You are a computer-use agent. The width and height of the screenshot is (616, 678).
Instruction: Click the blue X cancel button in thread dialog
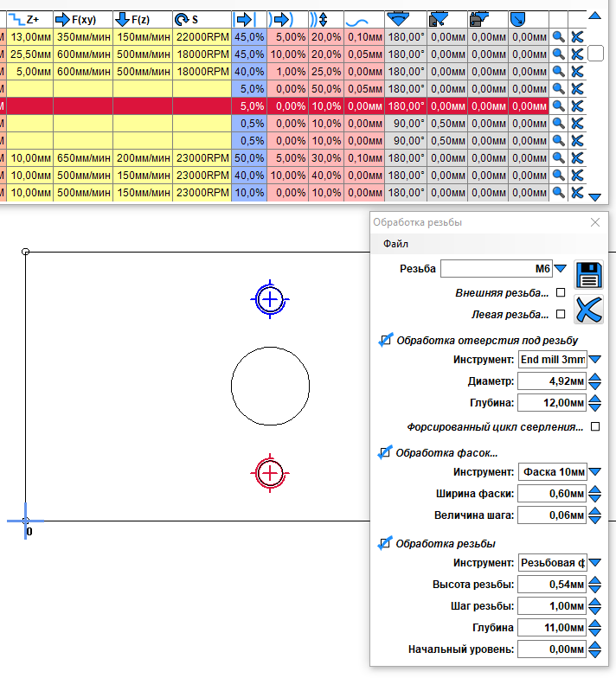point(588,310)
